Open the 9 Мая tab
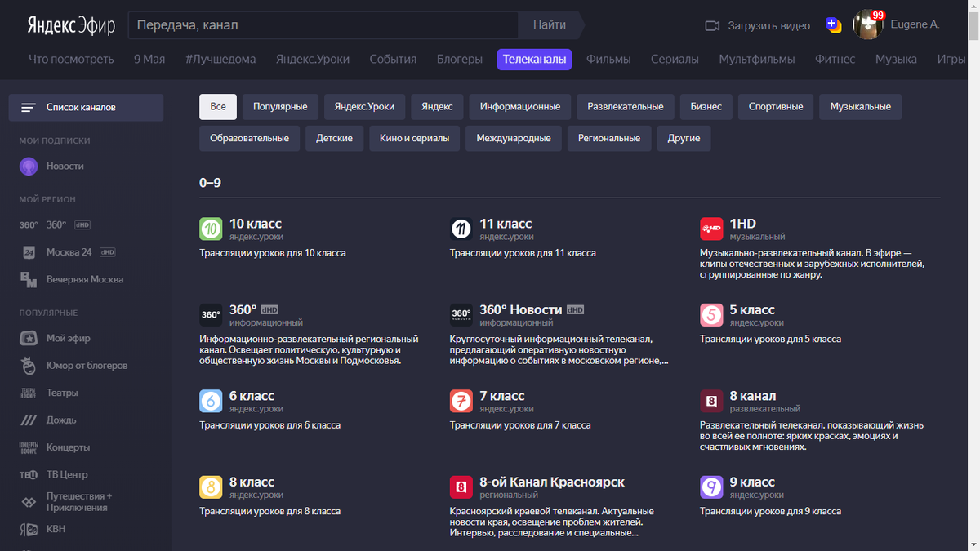 point(149,59)
